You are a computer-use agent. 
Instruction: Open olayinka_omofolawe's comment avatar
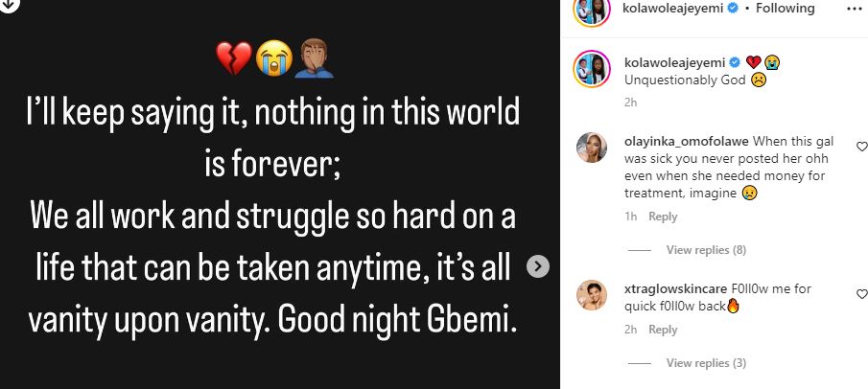pyautogui.click(x=591, y=148)
